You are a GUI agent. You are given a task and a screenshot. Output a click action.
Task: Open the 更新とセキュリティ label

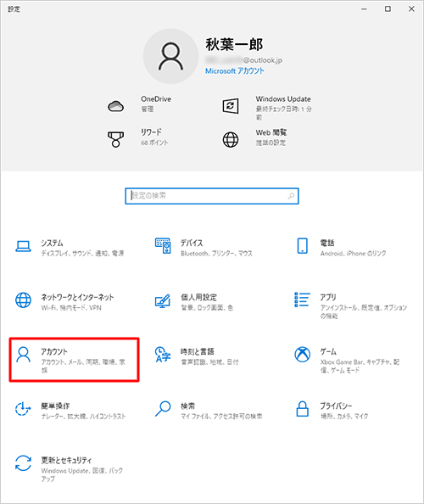point(66,460)
